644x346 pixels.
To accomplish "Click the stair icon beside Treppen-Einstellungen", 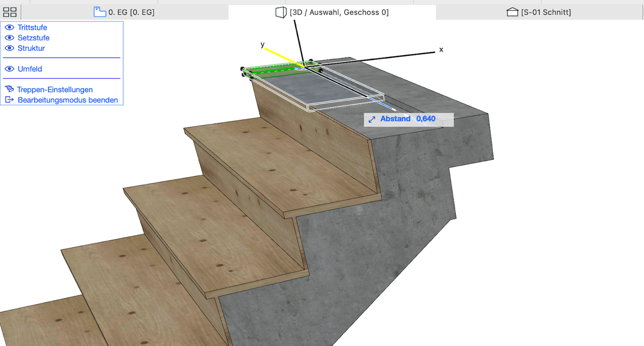I will click(x=9, y=89).
